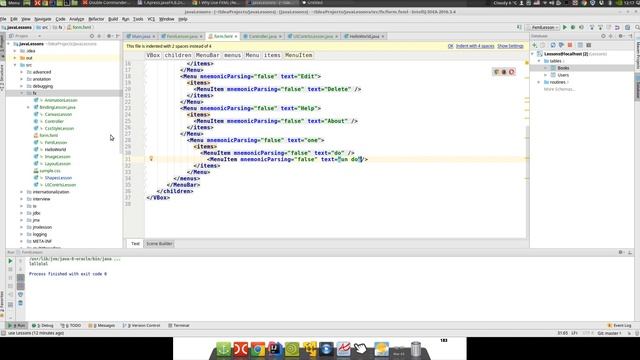Open the Navigate menu
The width and height of the screenshot is (640, 360).
[42, 19]
